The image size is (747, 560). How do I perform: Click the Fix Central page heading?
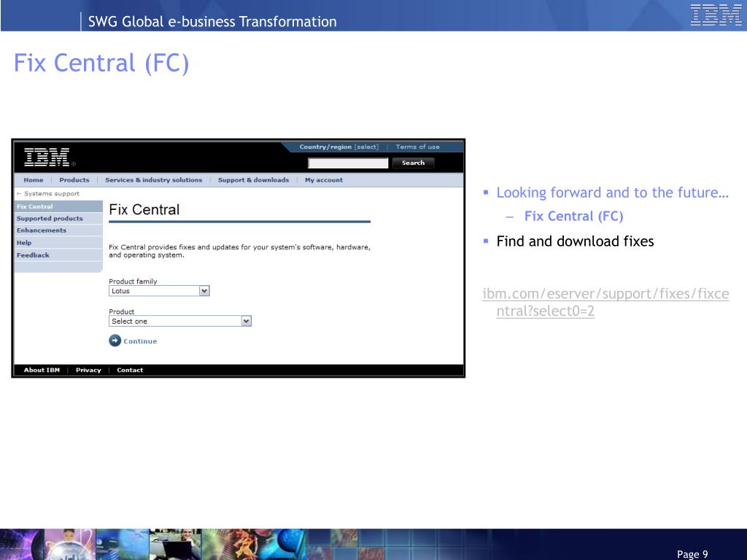[x=144, y=209]
